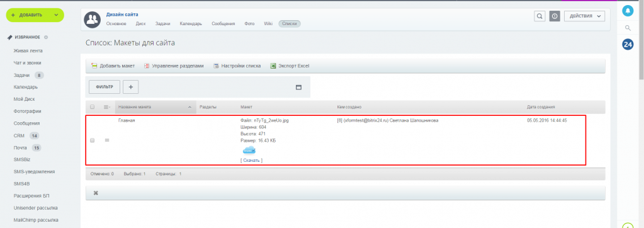Click Добавить макет in toolbar

pyautogui.click(x=113, y=66)
